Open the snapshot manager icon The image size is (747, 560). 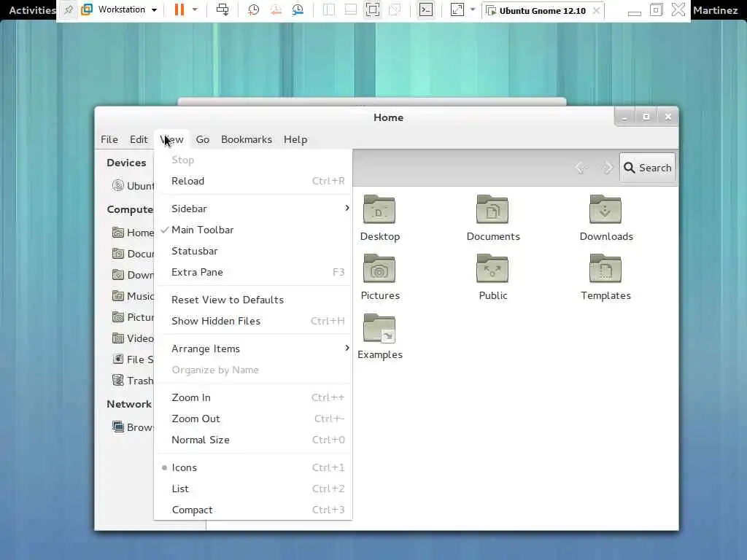pos(298,9)
